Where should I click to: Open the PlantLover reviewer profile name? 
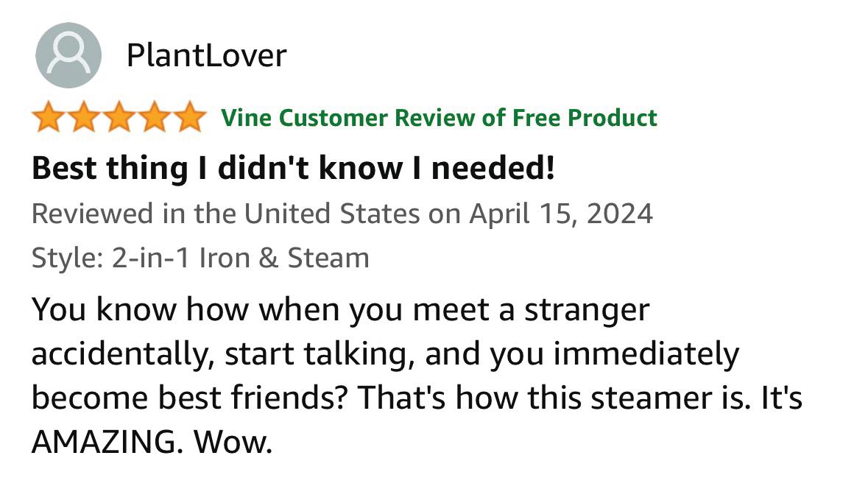click(x=206, y=55)
